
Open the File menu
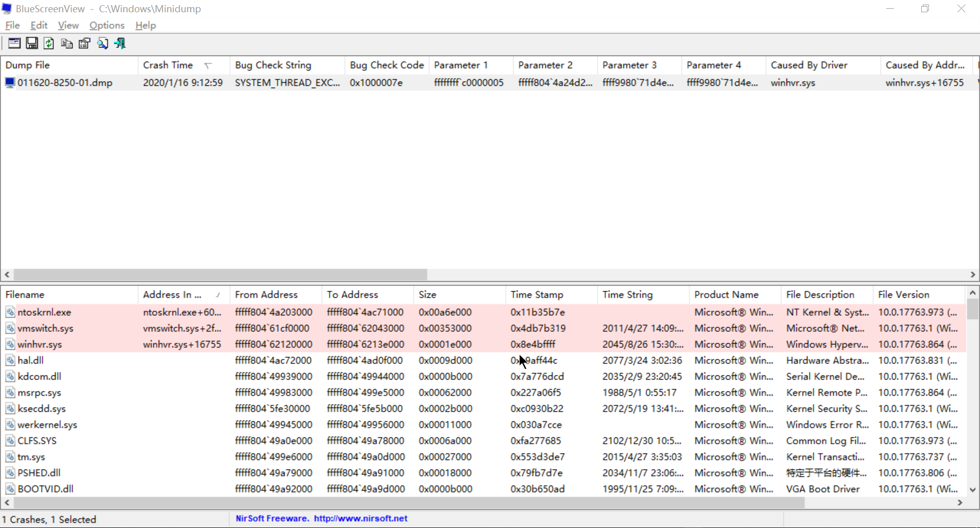[12, 26]
